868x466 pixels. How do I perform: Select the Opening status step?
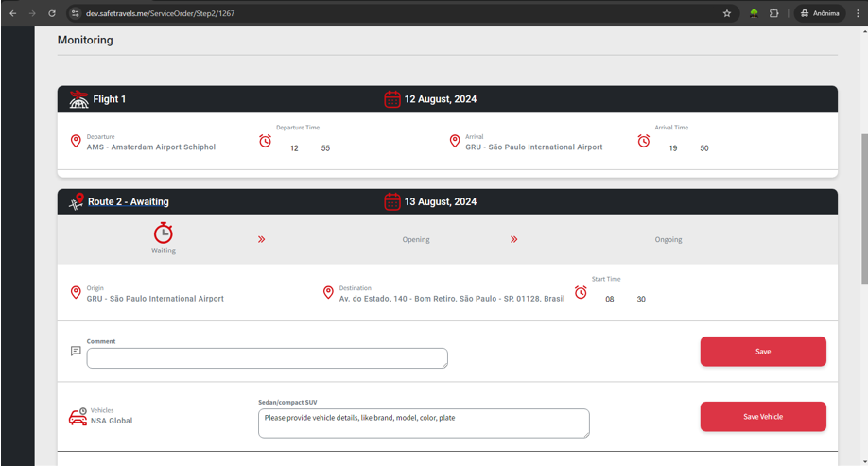click(x=416, y=240)
